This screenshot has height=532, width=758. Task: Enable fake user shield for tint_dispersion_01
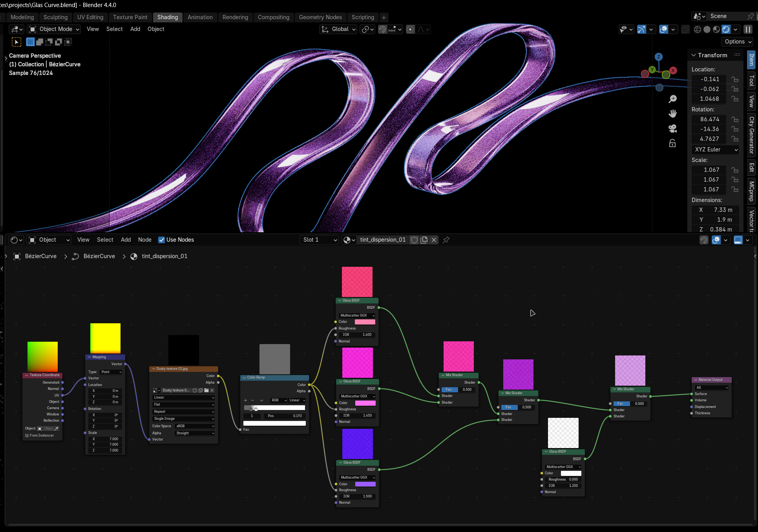pyautogui.click(x=414, y=240)
